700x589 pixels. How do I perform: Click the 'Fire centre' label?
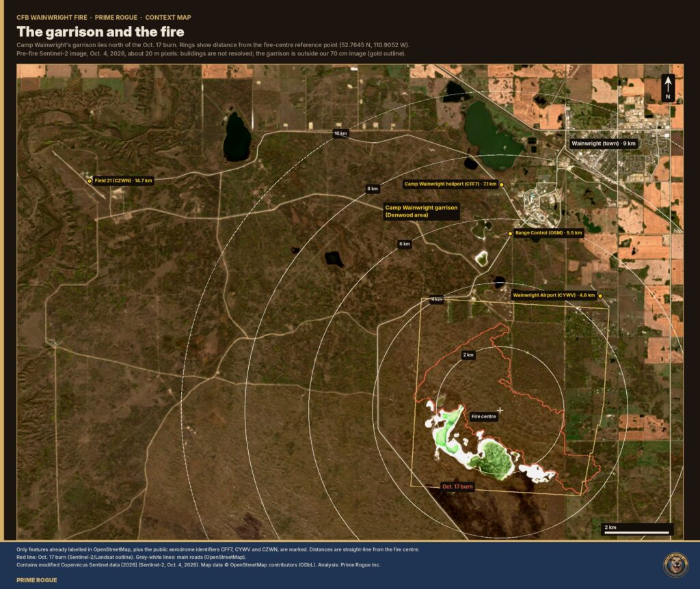[x=483, y=417]
